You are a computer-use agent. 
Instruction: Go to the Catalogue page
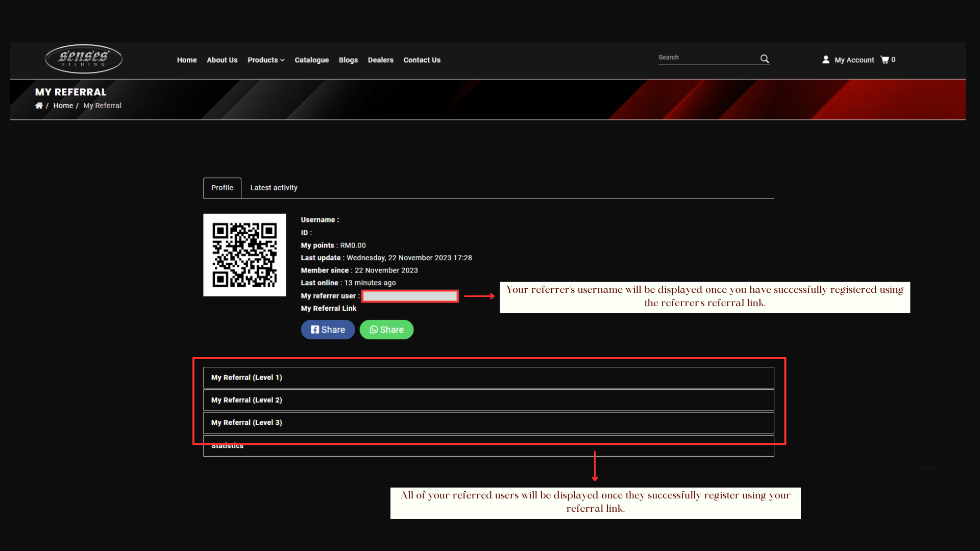[311, 60]
